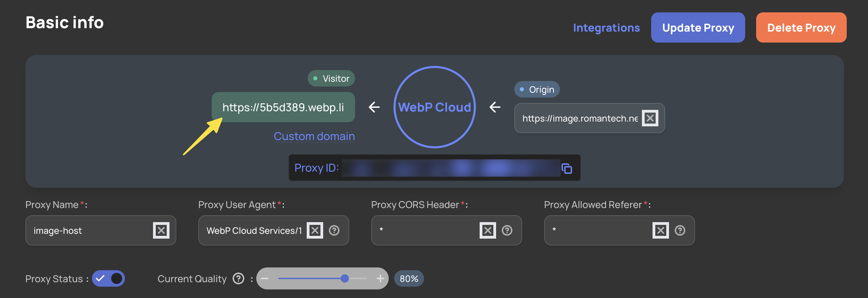
Task: Click the blurred Proxy ID value
Action: point(451,168)
